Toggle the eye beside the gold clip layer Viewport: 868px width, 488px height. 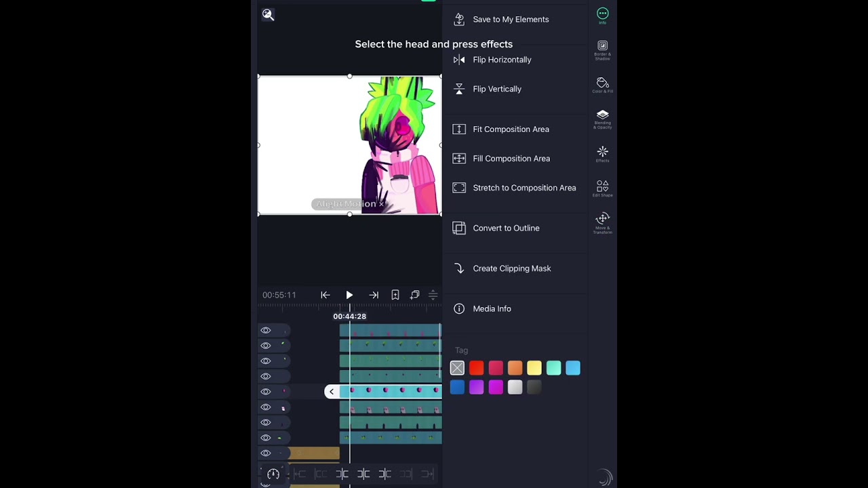pos(266,453)
